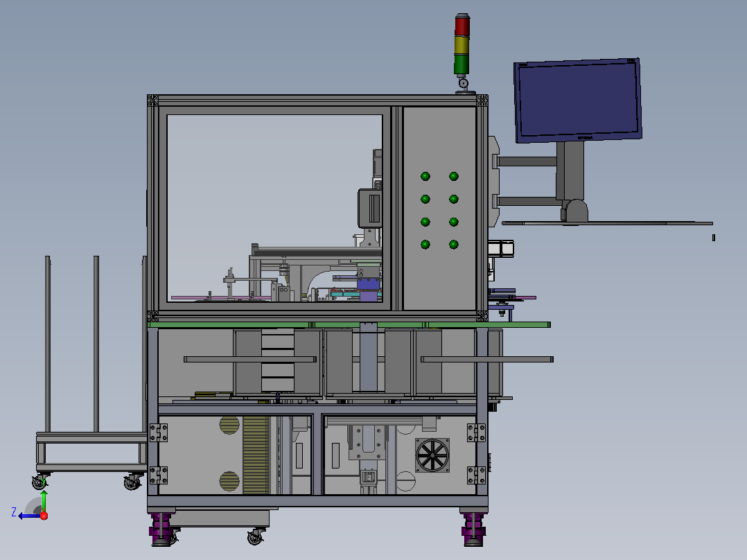Click the purple leveling foot under the fan side
This screenshot has width=747, height=560.
473,529
